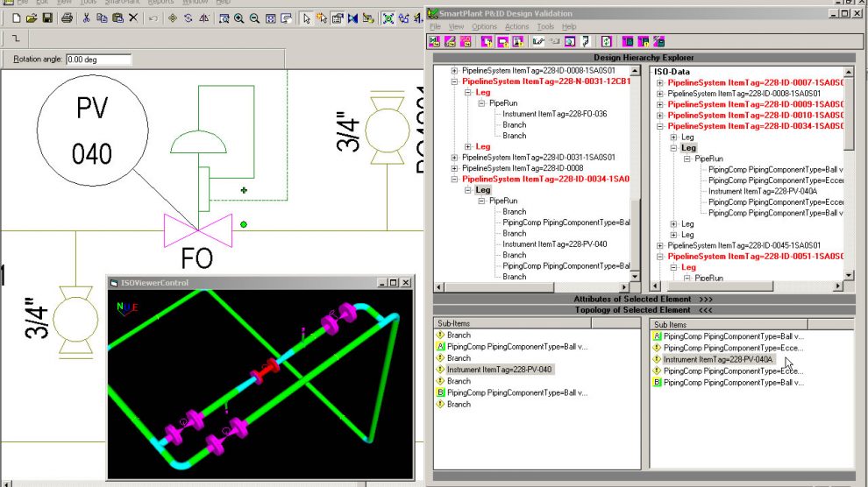Click the ISO-Data root node
The height and width of the screenshot is (487, 868).
point(672,72)
